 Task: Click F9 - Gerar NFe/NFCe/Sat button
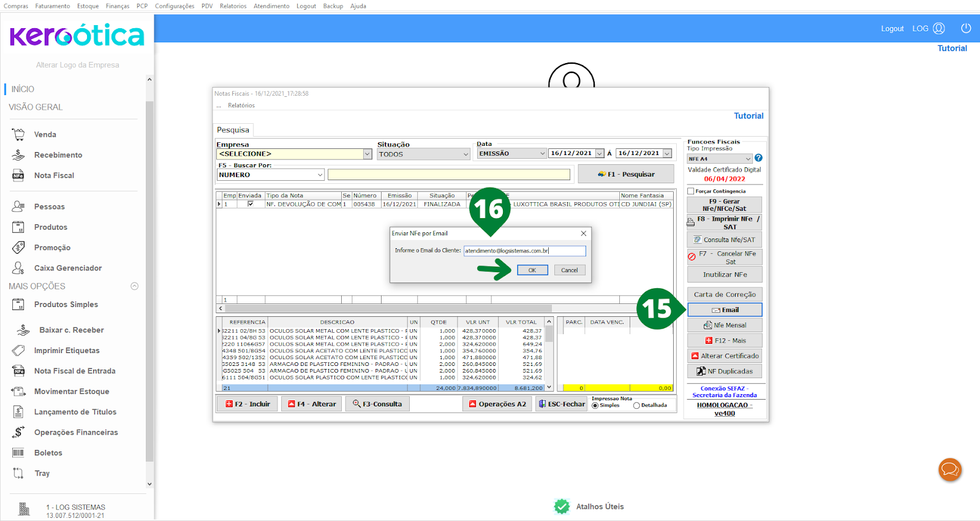coord(725,205)
